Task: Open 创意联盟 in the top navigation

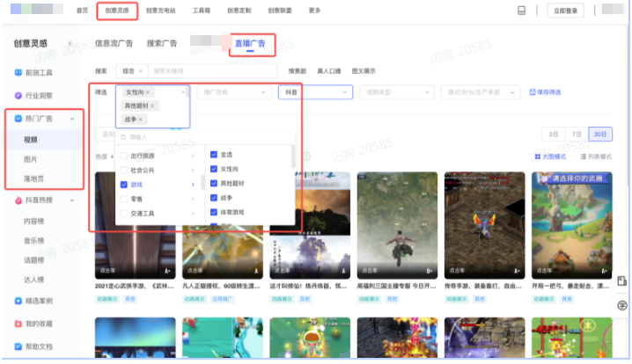Action: (x=280, y=11)
